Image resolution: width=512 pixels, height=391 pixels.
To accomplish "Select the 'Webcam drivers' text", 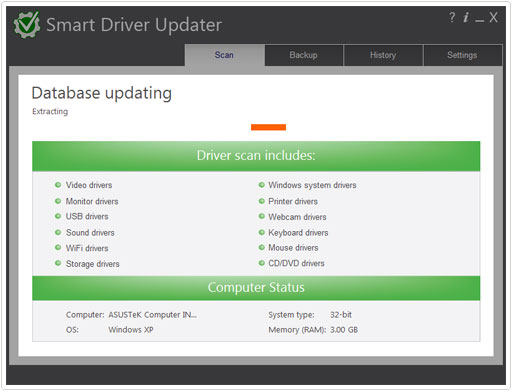I will [297, 217].
